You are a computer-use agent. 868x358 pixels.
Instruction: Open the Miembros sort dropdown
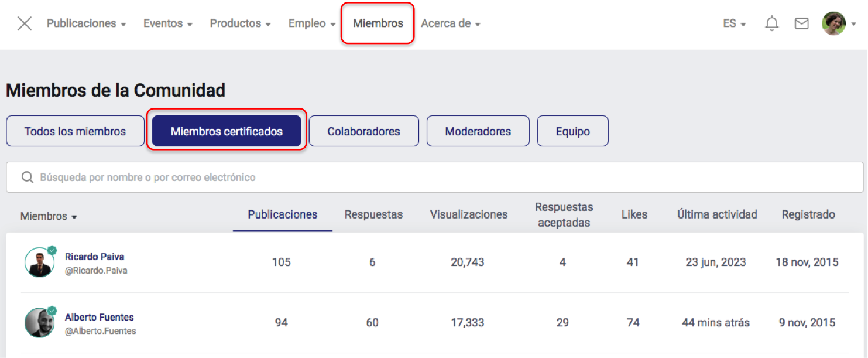click(x=49, y=216)
